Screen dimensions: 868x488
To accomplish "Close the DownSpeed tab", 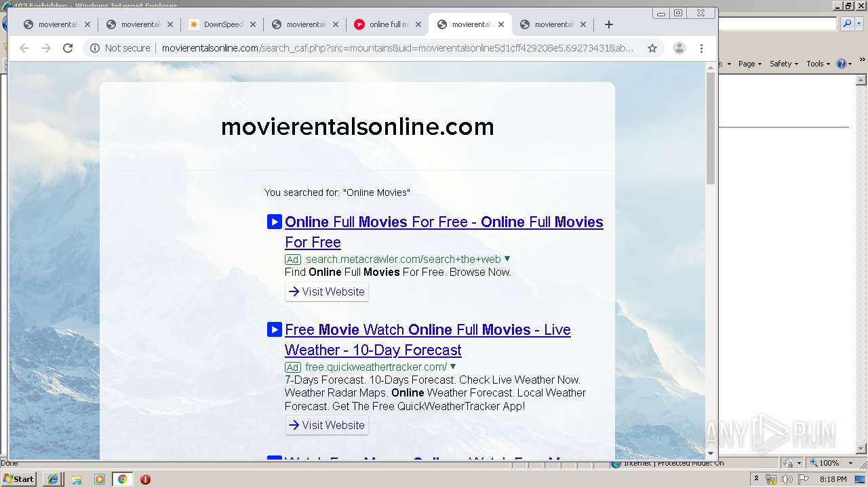I will [253, 24].
